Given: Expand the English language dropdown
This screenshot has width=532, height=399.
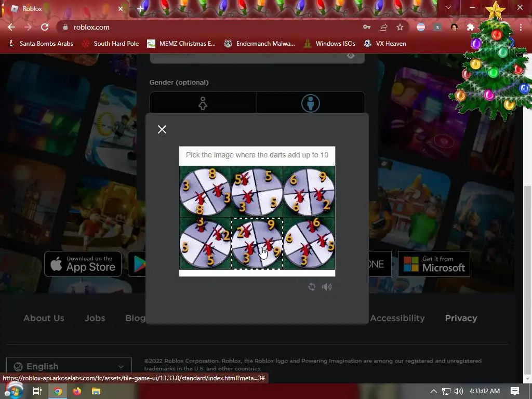Looking at the screenshot, I should point(69,366).
